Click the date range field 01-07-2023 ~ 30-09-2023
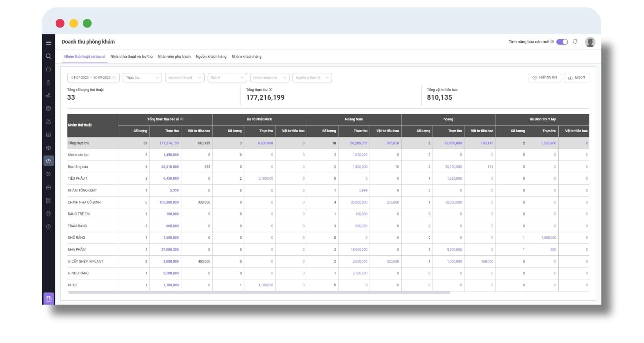This screenshot has height=343, width=644. 94,77
